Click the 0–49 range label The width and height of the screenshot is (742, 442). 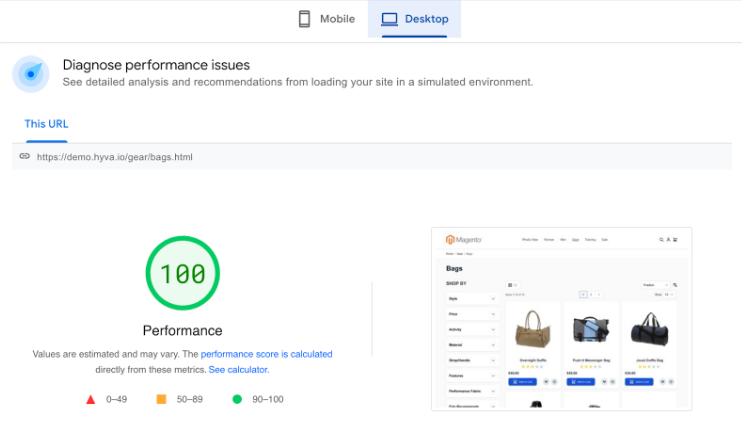coord(116,399)
